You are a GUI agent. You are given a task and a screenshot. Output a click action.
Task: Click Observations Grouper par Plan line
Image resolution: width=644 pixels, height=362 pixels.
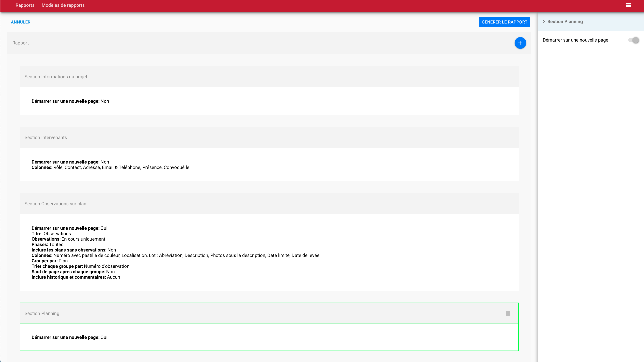(50, 261)
